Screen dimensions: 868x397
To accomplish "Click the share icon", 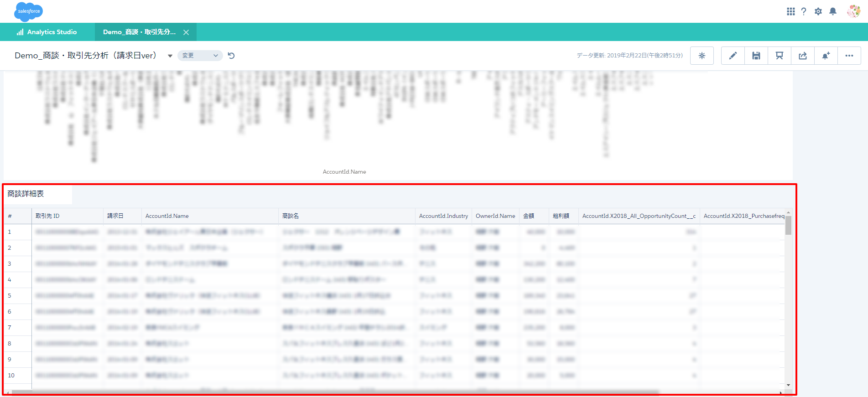I will coord(802,56).
